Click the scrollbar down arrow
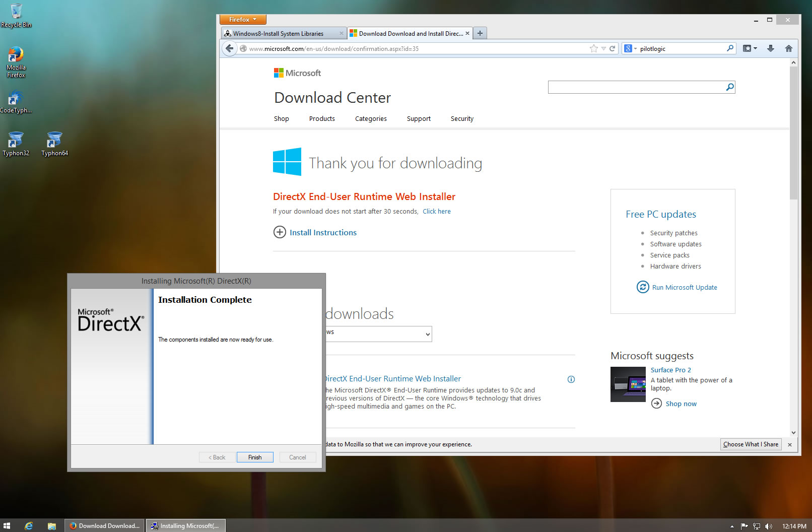 (x=793, y=432)
